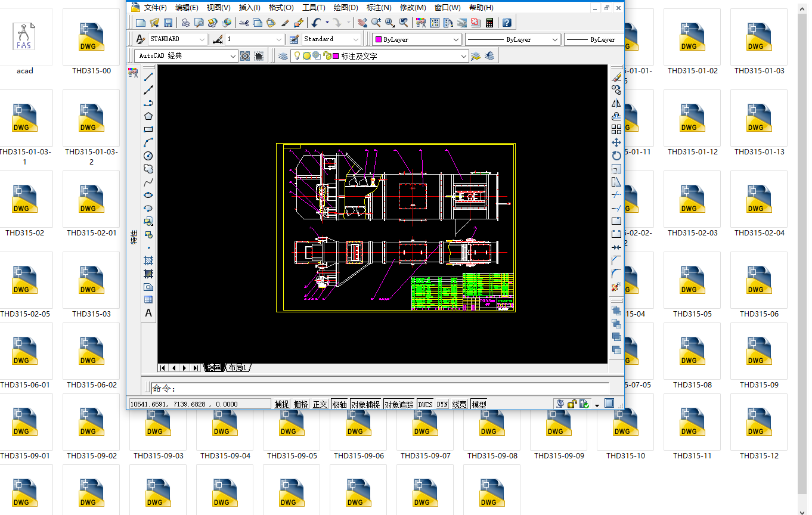Click the coordinates readout in status bar
This screenshot has height=515, width=812.
[x=200, y=404]
